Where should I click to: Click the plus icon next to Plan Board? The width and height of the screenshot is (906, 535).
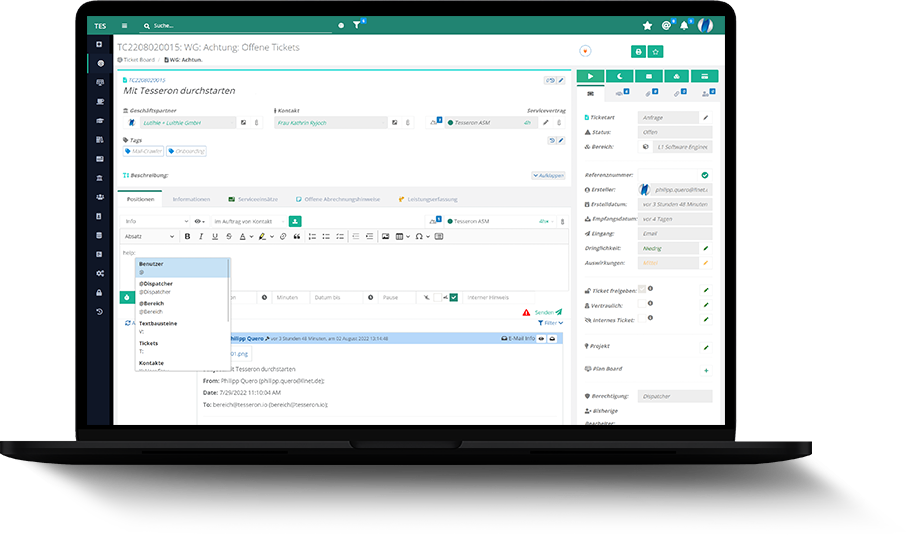pos(706,370)
